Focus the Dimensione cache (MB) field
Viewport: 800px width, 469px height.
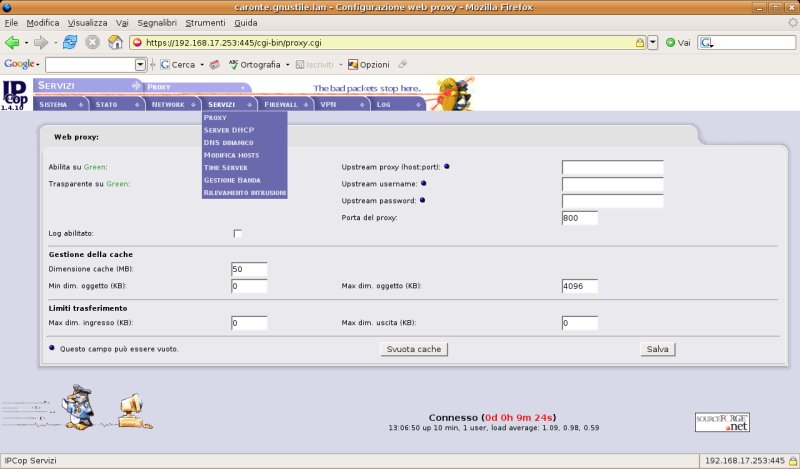(x=249, y=269)
